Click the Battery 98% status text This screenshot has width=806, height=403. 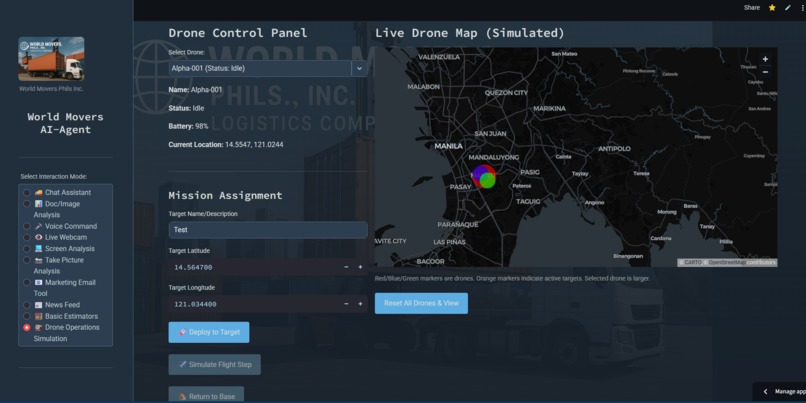pyautogui.click(x=188, y=126)
